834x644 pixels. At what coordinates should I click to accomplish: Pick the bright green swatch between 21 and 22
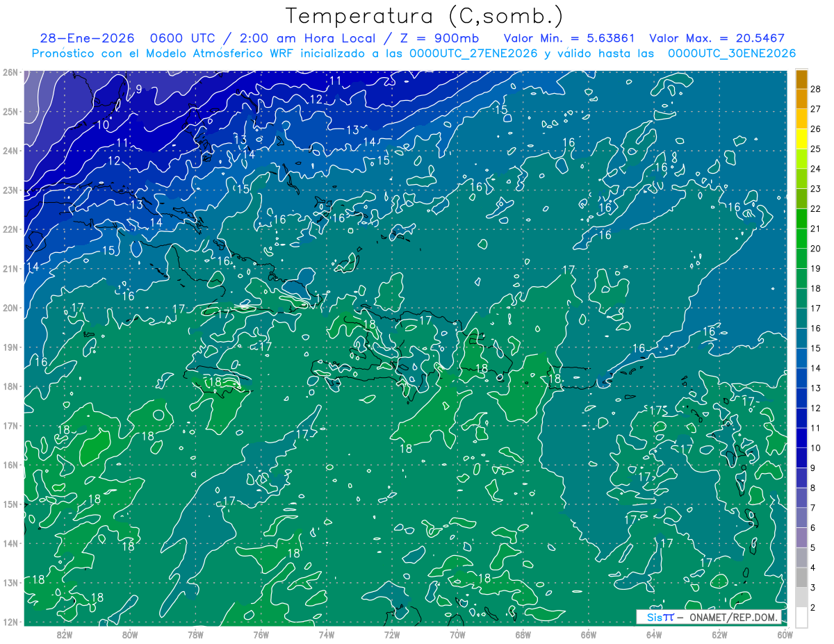coord(801,219)
